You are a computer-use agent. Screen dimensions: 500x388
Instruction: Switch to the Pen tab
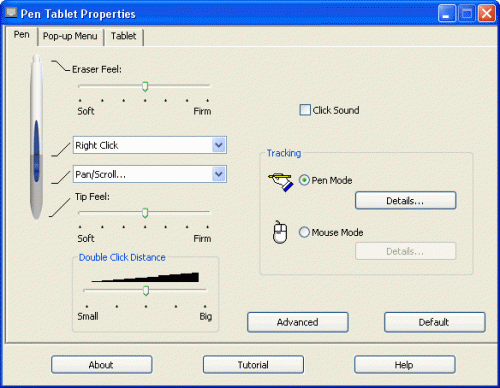21,35
